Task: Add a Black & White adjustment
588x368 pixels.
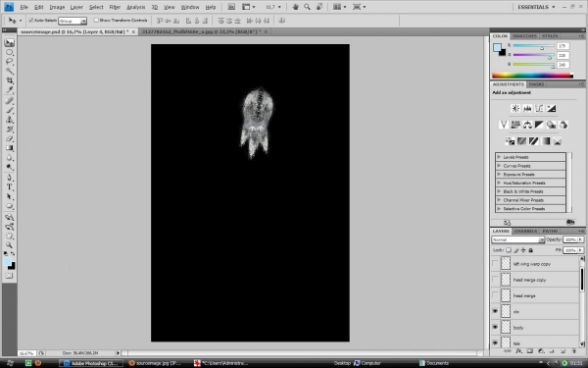Action: tap(539, 125)
